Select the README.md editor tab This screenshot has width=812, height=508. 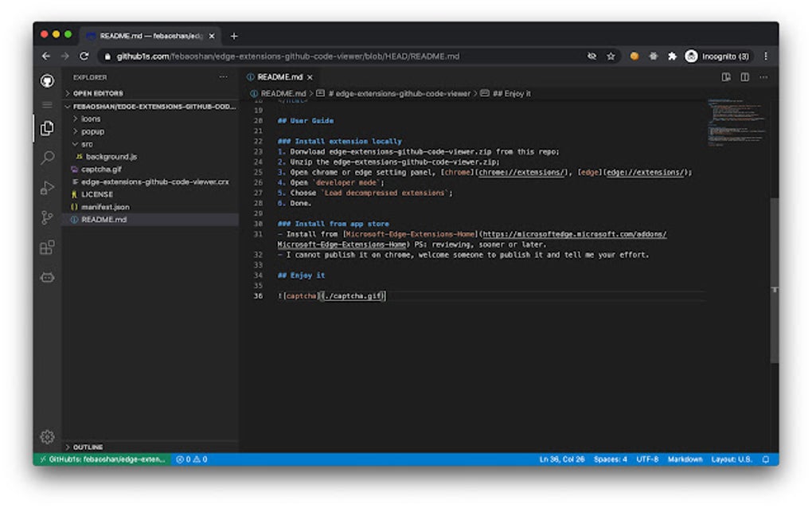click(x=279, y=77)
